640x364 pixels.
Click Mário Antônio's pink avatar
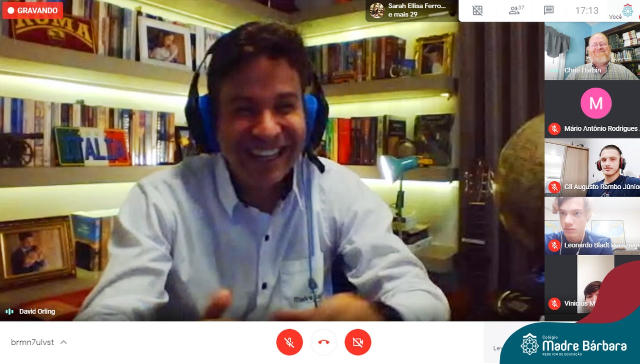coord(595,103)
